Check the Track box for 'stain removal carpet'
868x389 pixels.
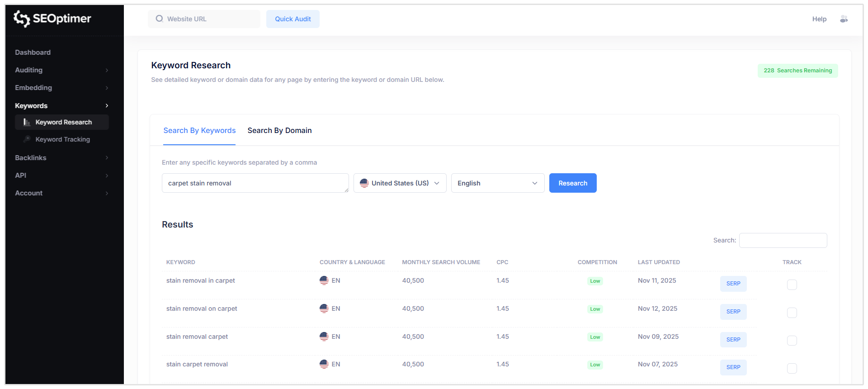coord(792,341)
